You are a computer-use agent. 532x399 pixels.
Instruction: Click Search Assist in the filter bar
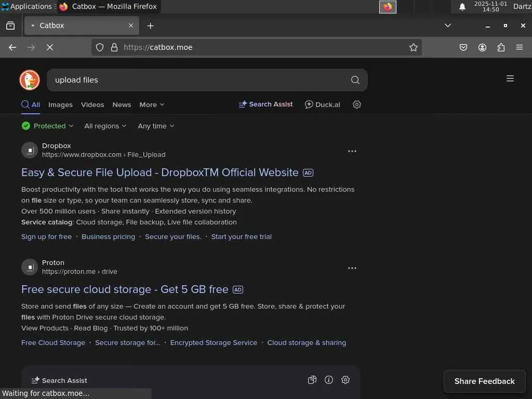265,104
